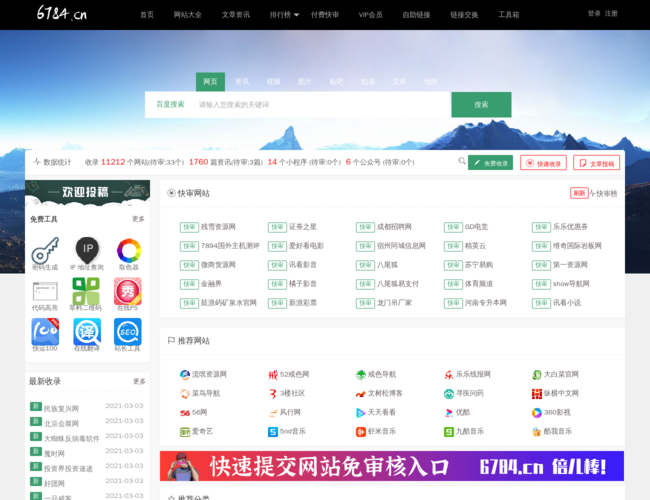
Task: Open the 在线翻译 icon
Action: [x=87, y=331]
